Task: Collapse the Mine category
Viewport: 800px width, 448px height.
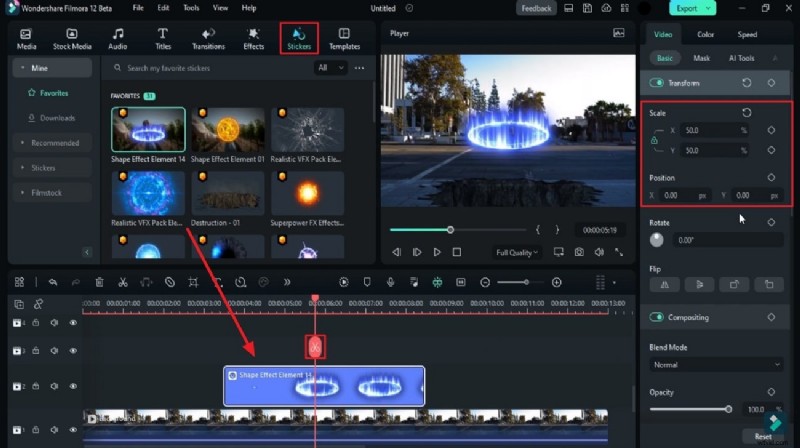Action: point(52,68)
